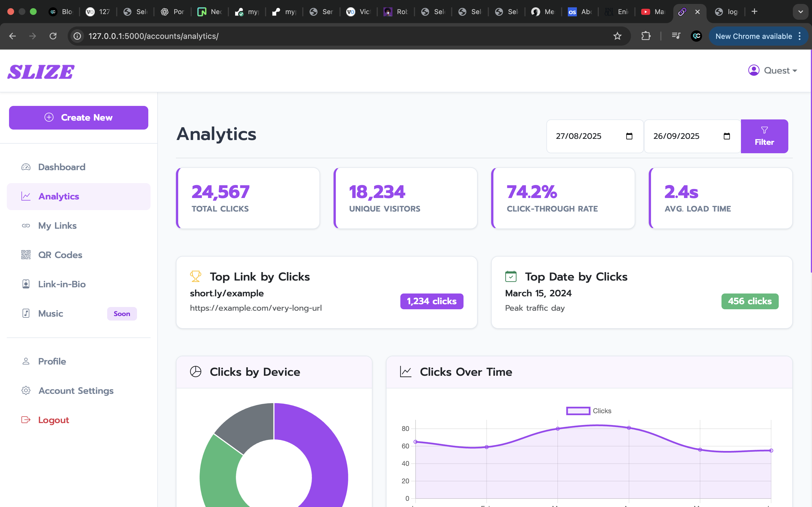Go to My Links in sidebar

click(x=57, y=226)
